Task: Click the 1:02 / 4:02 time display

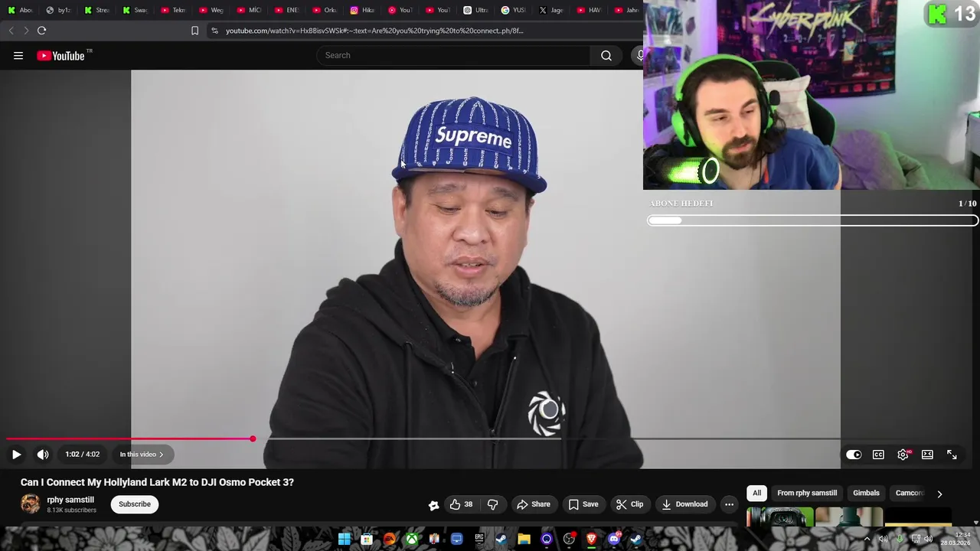Action: (82, 455)
